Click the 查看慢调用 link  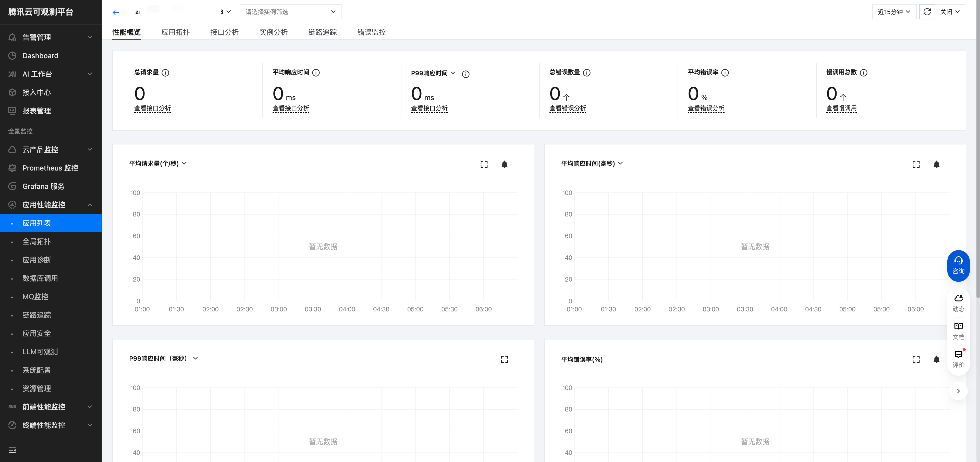[x=841, y=108]
